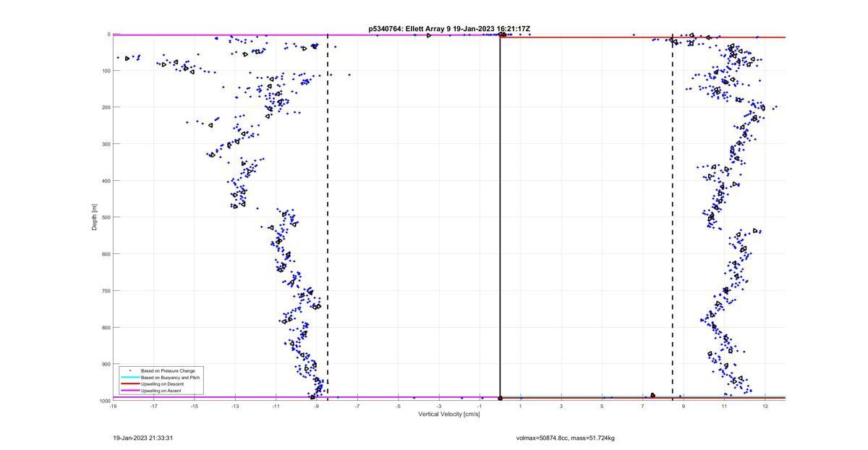Click the y-axis tick label '400'
868x450 pixels.
point(106,181)
